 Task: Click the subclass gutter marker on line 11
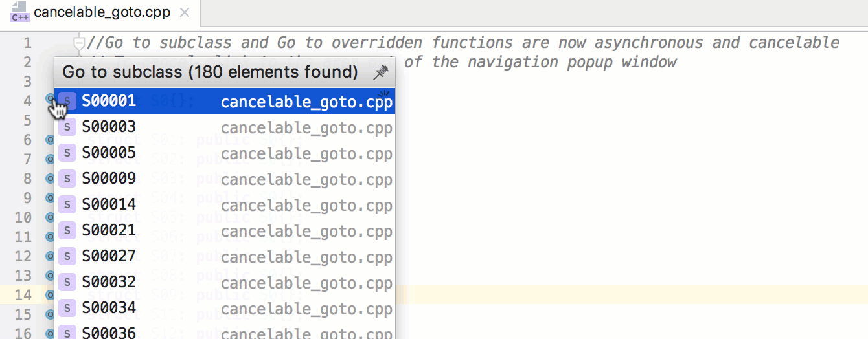tap(50, 236)
